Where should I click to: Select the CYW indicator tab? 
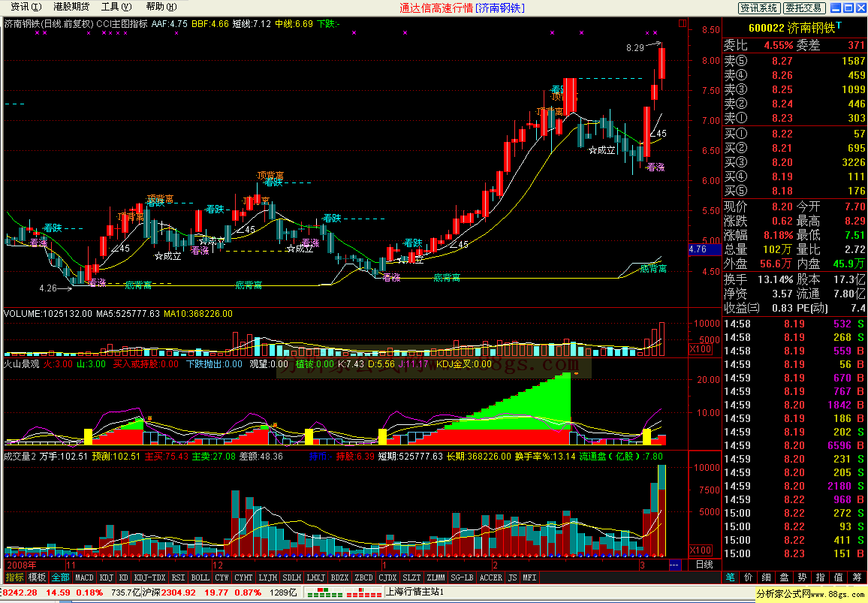coord(222,577)
